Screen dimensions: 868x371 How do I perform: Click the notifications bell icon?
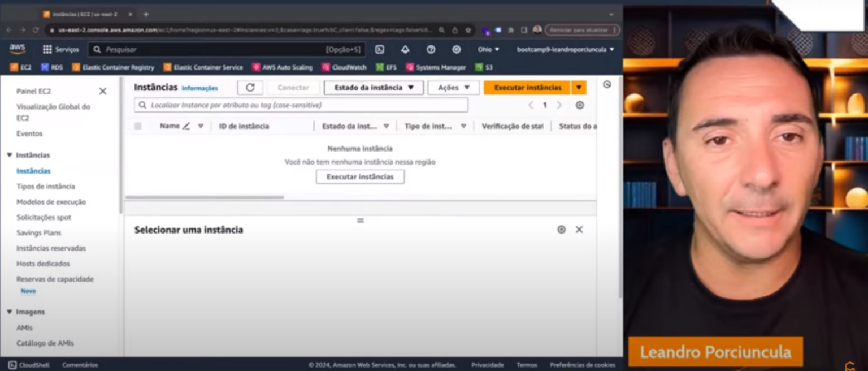coord(405,50)
